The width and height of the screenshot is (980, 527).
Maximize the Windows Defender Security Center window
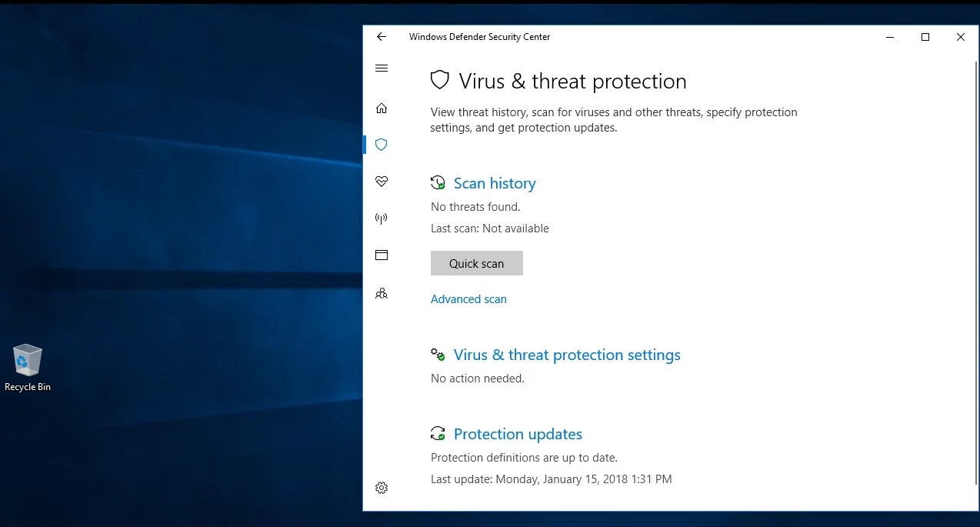tap(925, 37)
